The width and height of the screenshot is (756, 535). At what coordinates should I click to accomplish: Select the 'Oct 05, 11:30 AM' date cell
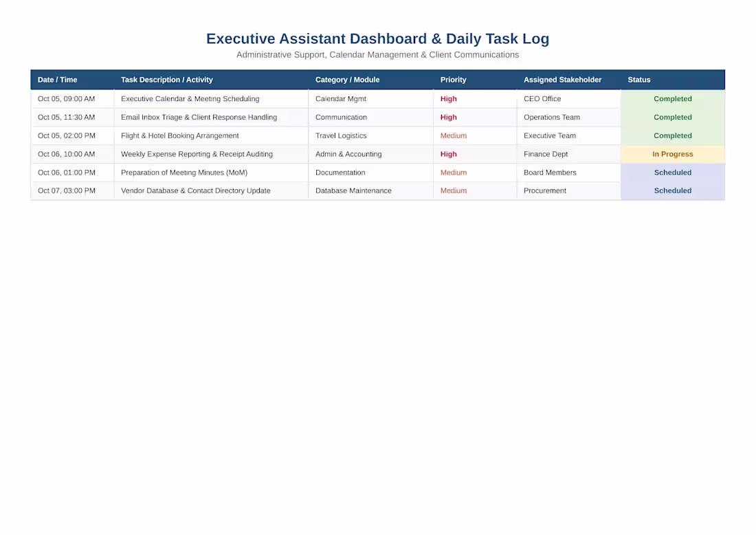pos(72,117)
